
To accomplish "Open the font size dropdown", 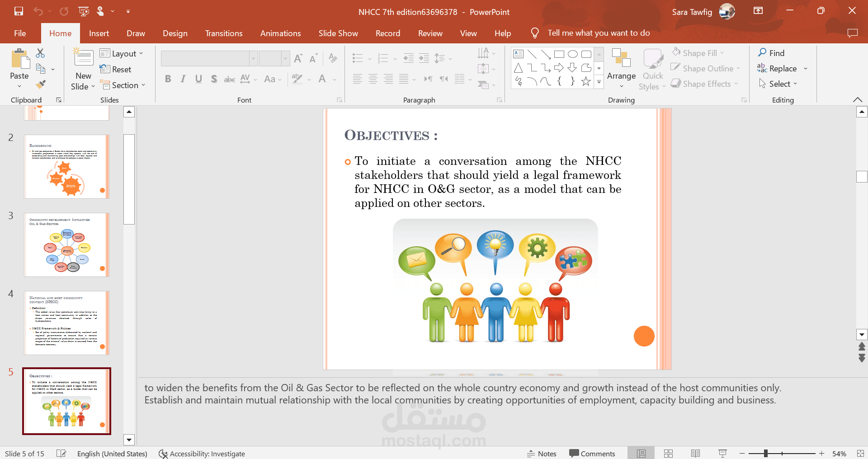I will coord(285,58).
